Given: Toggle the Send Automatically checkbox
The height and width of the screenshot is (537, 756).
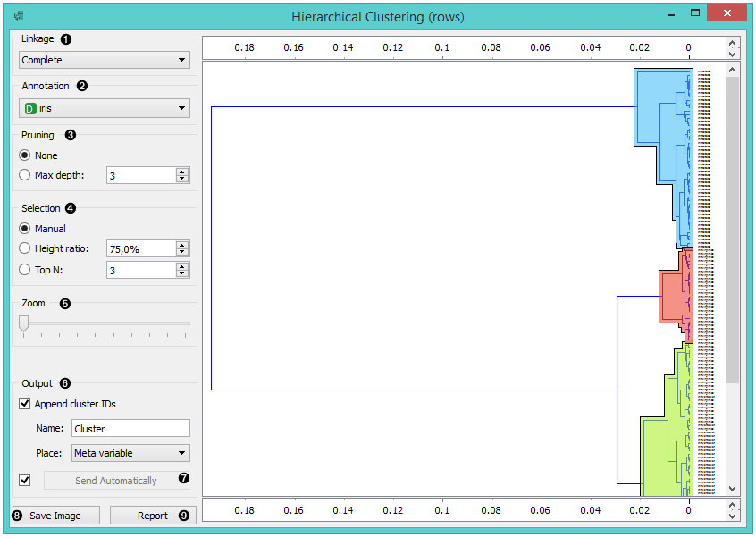Looking at the screenshot, I should [x=25, y=481].
